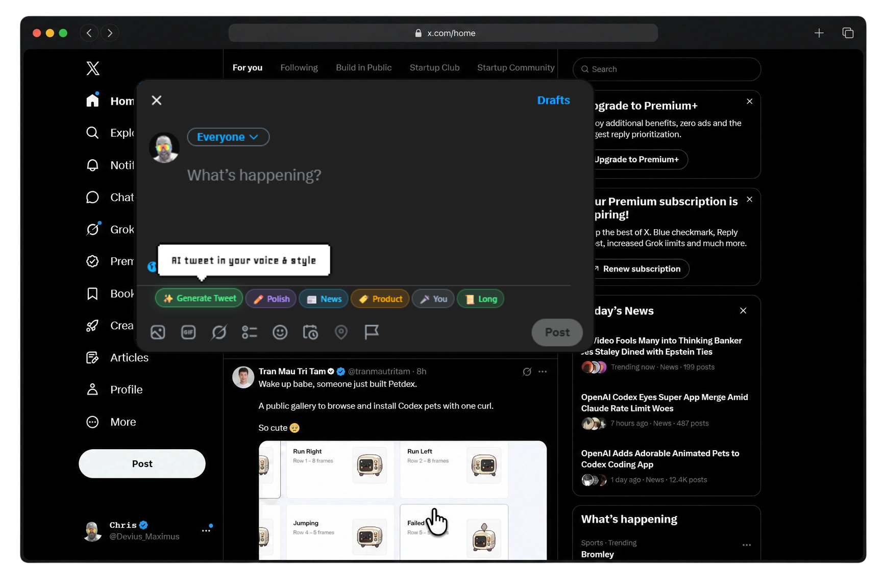Add media image to the post
Image resolution: width=884 pixels, height=588 pixels.
coord(158,332)
